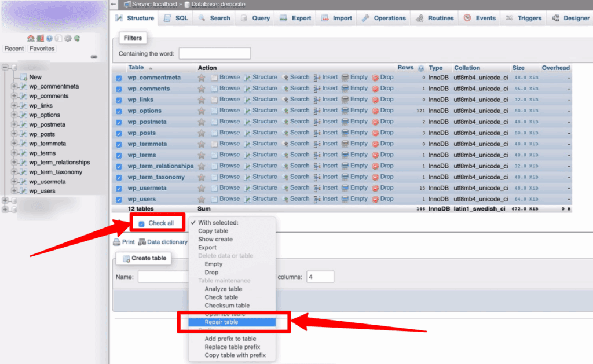Viewport: 593px width, 364px height.
Task: Click the Drop icon for wp_comments
Action: tap(375, 89)
